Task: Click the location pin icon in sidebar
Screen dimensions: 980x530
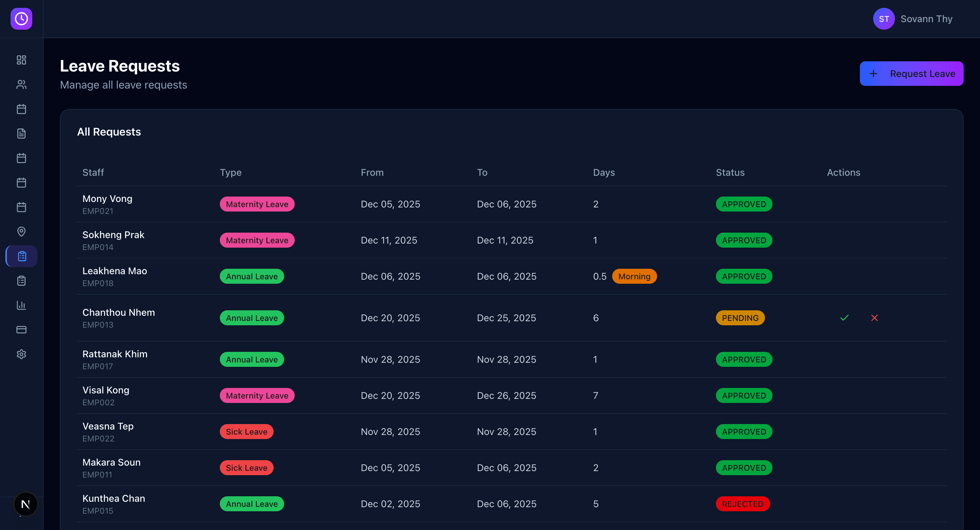Action: 21,232
